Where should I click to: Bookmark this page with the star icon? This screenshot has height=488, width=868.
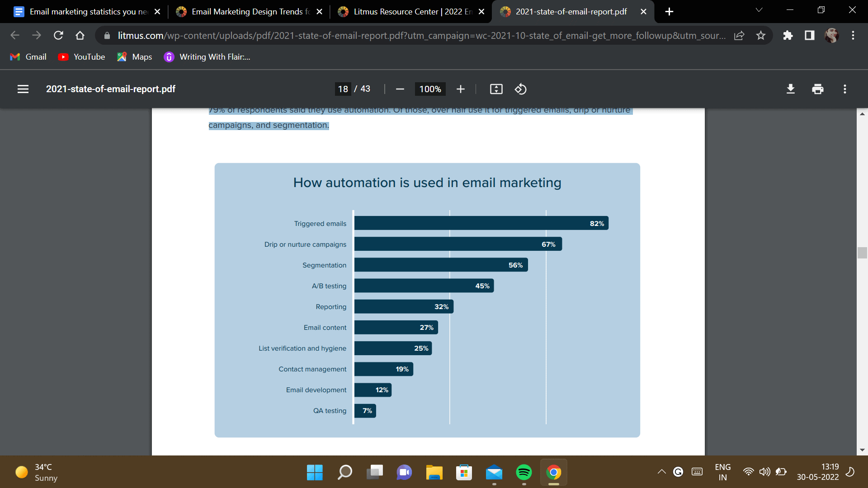[x=761, y=35]
